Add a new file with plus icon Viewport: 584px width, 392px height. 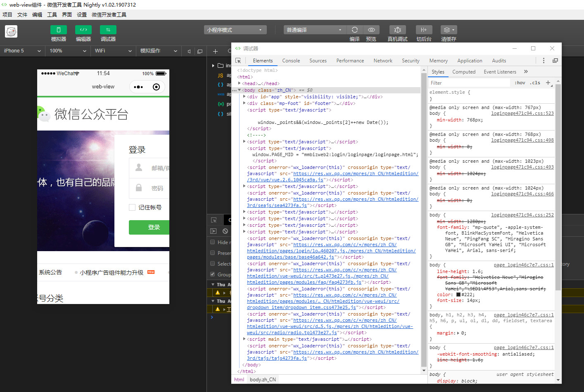point(215,51)
